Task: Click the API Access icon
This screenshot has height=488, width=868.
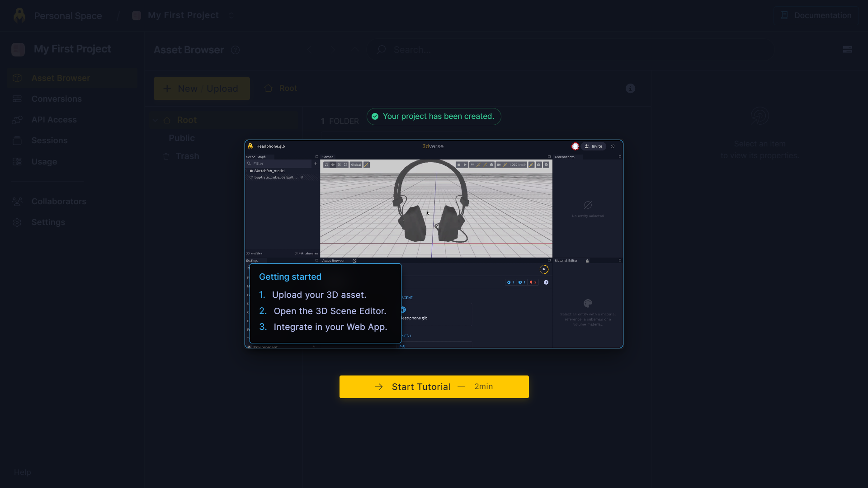Action: (x=17, y=120)
